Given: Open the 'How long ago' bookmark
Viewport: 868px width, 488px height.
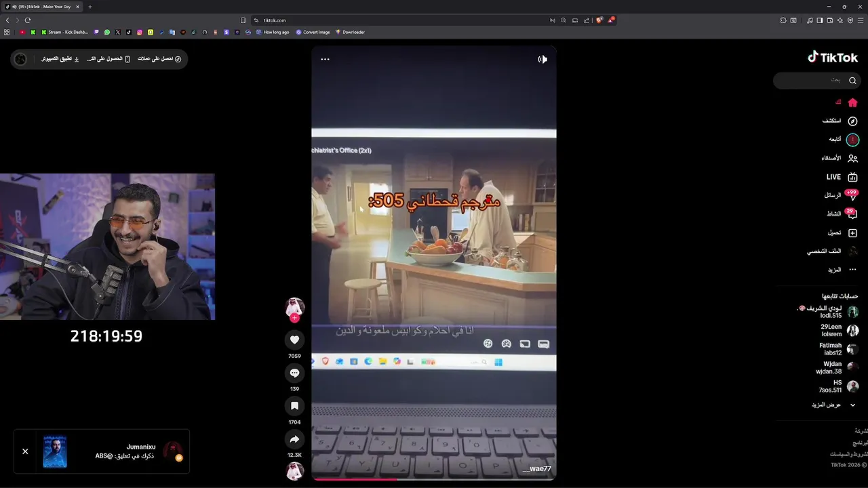Looking at the screenshot, I should [273, 32].
